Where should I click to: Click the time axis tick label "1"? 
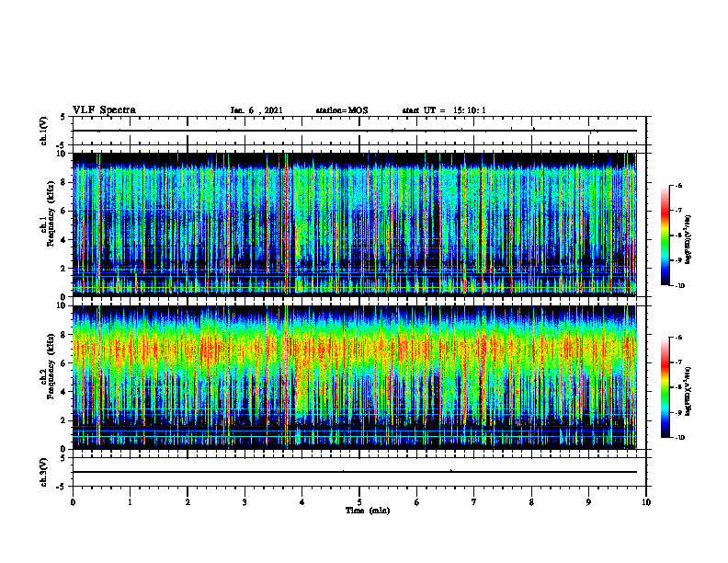coord(130,502)
